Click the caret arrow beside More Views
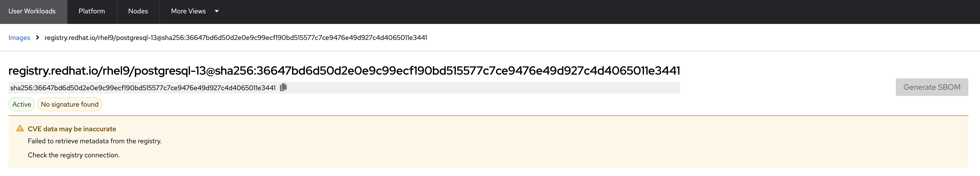Image resolution: width=980 pixels, height=176 pixels. (217, 11)
